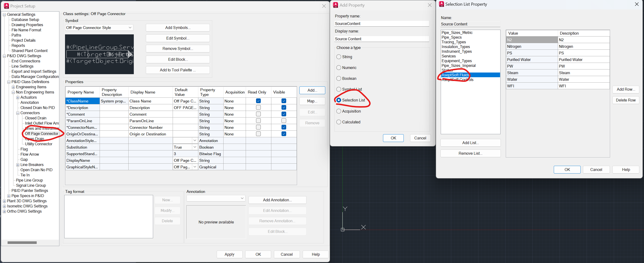Click the Add Row button
The image size is (644, 263).
(x=625, y=89)
